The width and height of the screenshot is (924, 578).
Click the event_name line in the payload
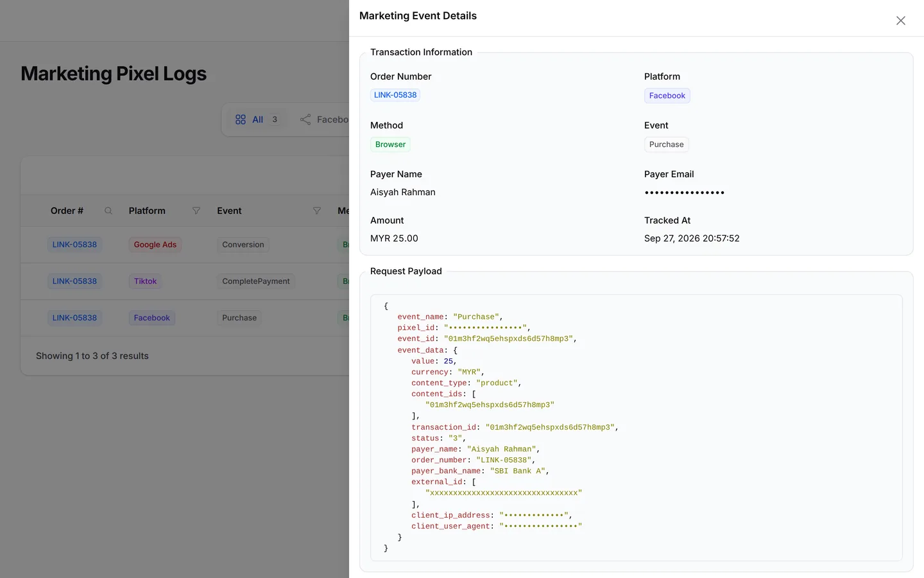tap(450, 317)
